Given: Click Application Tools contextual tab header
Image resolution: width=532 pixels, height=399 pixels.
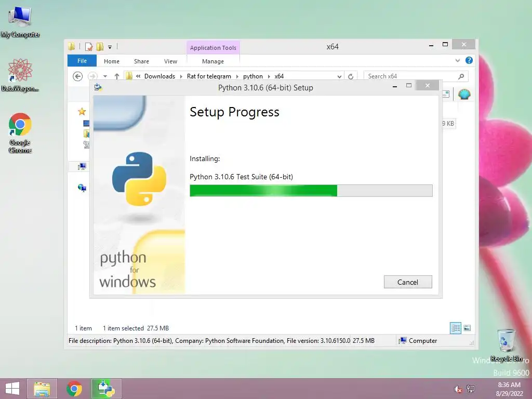Looking at the screenshot, I should tap(213, 48).
